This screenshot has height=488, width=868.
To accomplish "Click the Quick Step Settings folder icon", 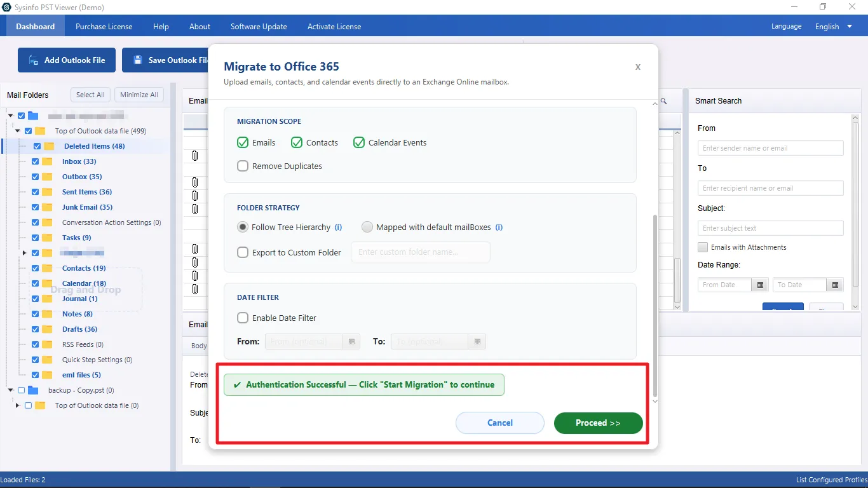I will [x=47, y=360].
